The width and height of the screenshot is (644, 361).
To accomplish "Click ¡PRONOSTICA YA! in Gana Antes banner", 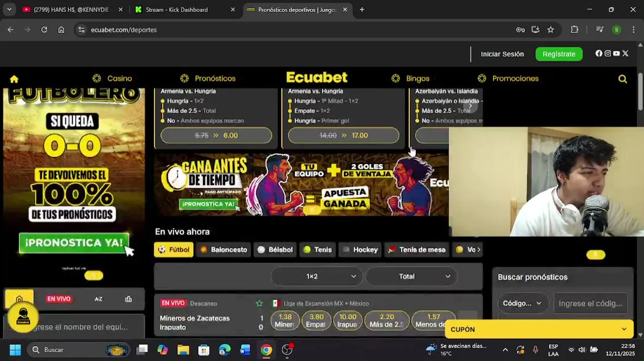I will tap(208, 204).
